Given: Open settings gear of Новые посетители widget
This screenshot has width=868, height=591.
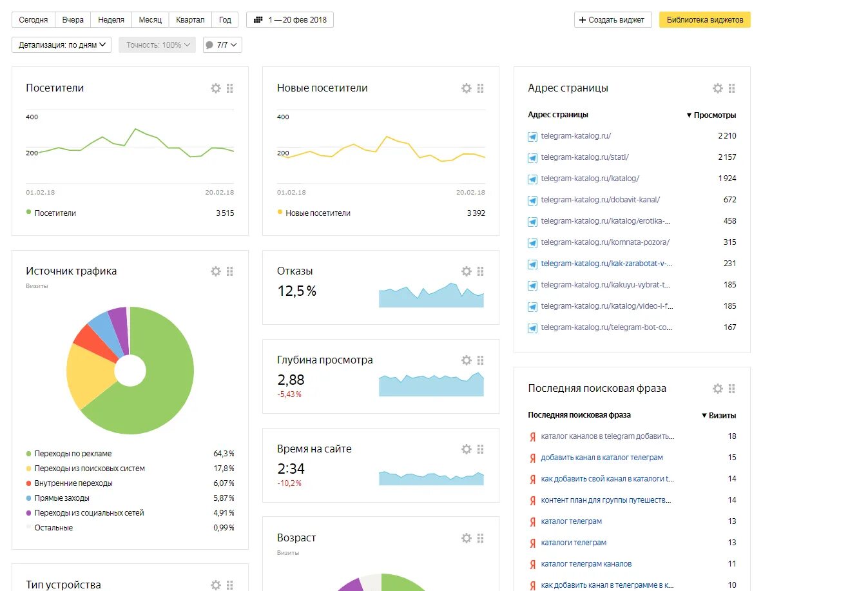Looking at the screenshot, I should [467, 88].
